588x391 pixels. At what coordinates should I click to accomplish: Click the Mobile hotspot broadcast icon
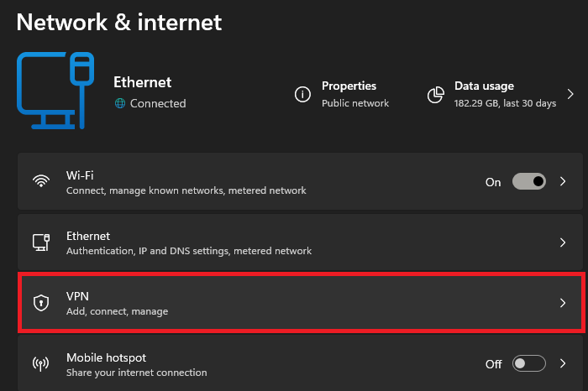[x=40, y=364]
